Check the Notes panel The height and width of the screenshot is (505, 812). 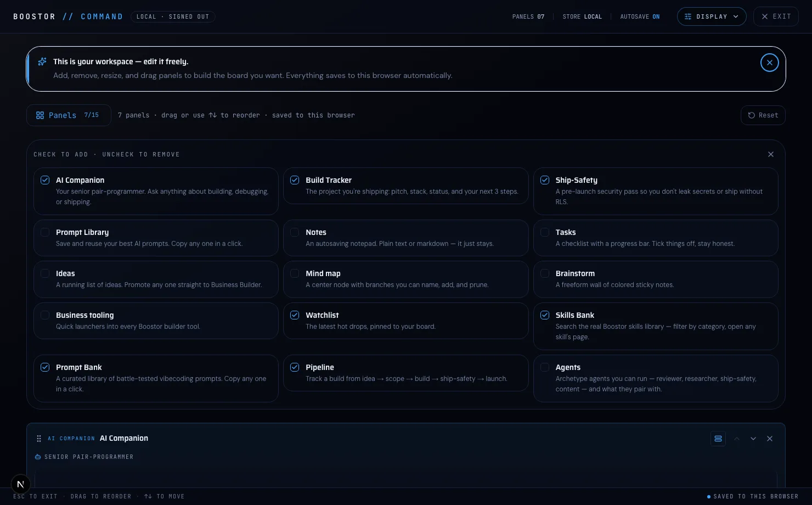point(295,232)
